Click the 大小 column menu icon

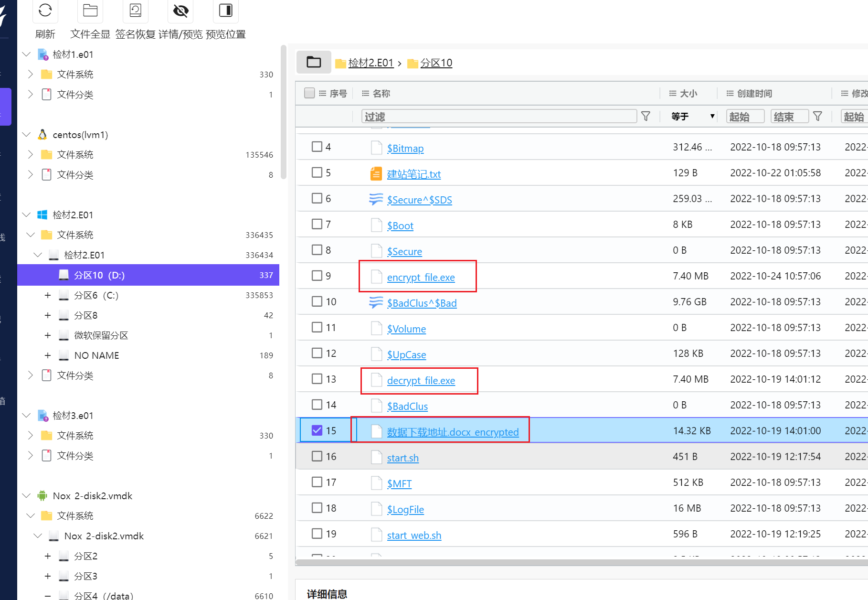pyautogui.click(x=673, y=94)
